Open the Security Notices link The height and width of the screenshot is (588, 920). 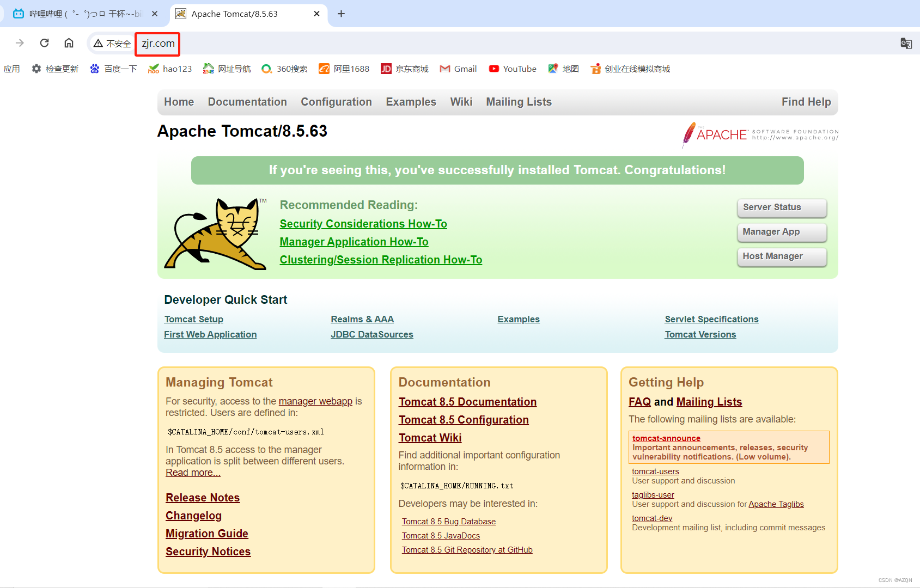tap(208, 552)
